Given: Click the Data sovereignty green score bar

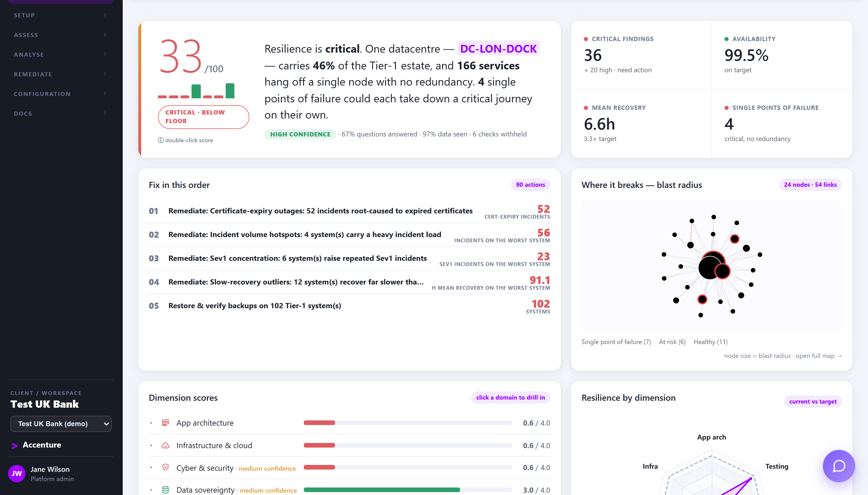Looking at the screenshot, I should [x=382, y=490].
